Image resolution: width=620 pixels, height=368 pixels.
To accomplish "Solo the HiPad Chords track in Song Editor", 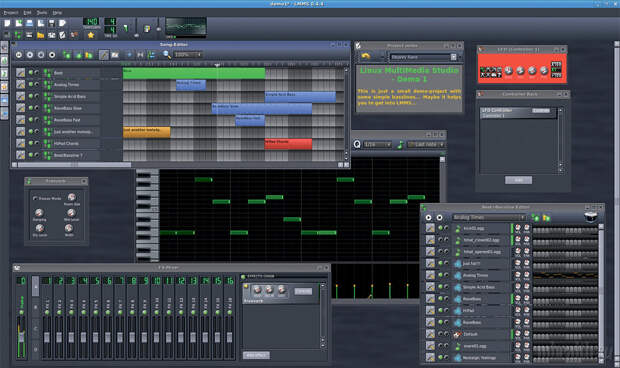I will (x=37, y=143).
